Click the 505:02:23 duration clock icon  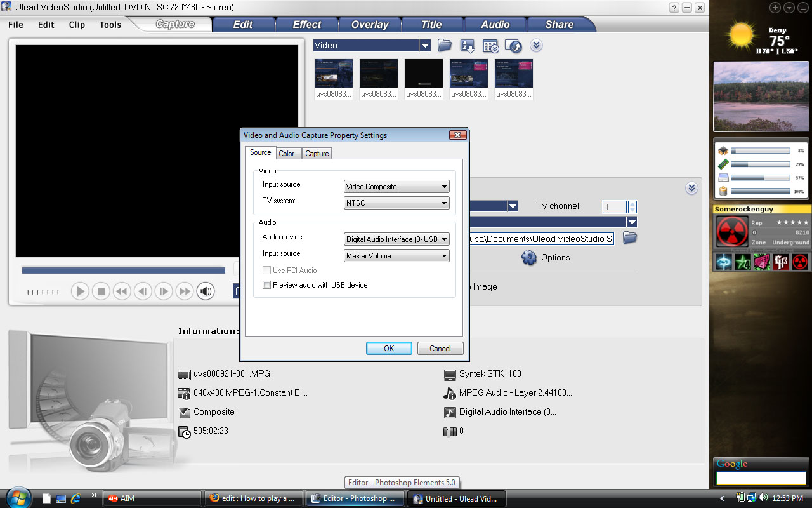[185, 432]
